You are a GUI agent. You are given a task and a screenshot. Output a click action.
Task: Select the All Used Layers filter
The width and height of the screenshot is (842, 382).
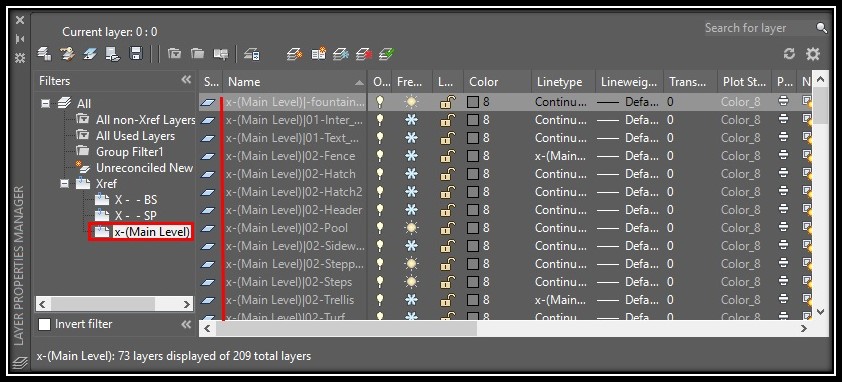click(135, 136)
